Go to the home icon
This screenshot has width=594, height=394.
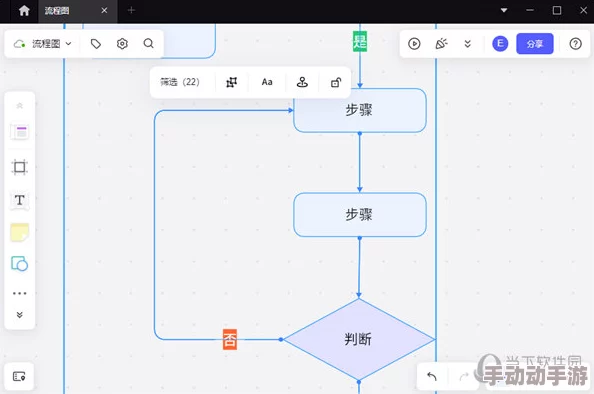coord(24,10)
